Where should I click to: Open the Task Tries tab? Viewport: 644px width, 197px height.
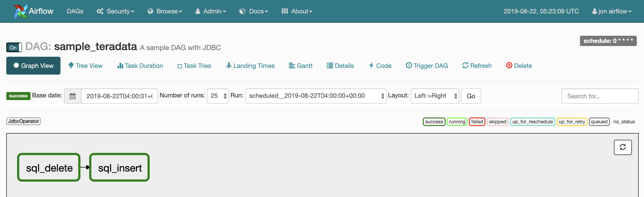coord(194,66)
